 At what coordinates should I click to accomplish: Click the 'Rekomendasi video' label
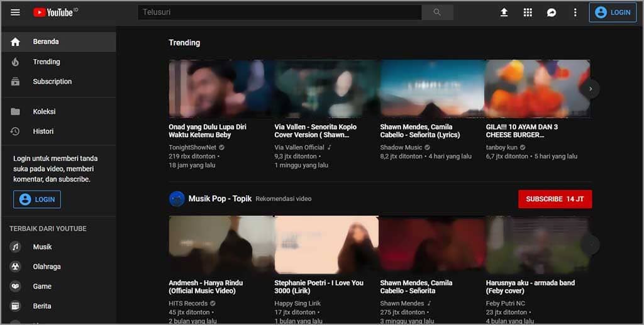[x=284, y=199]
